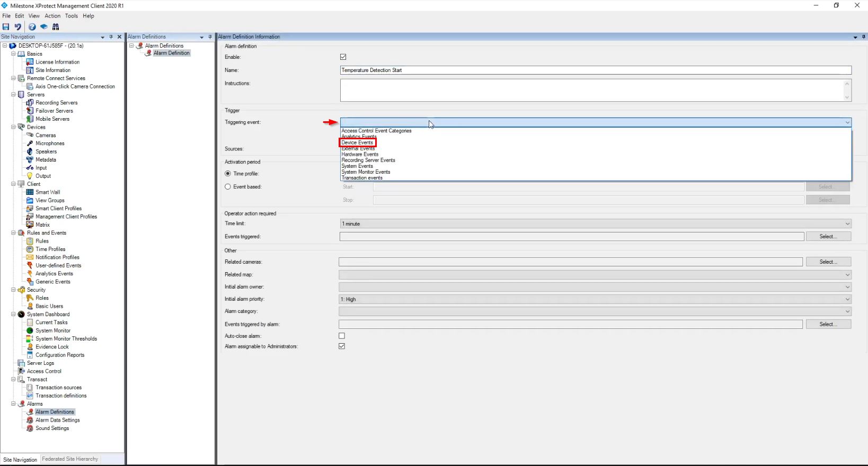
Task: Open the Tools menu
Action: pyautogui.click(x=71, y=16)
